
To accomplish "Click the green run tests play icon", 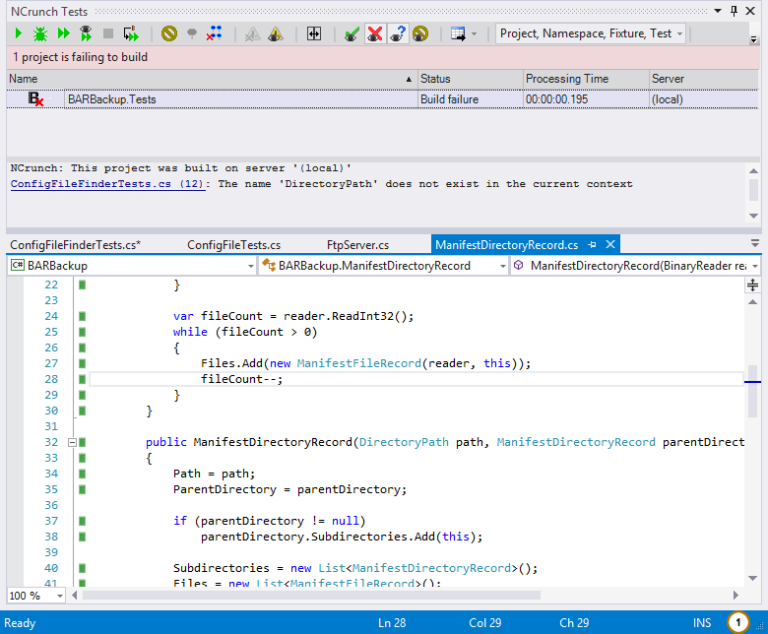I will pos(18,34).
